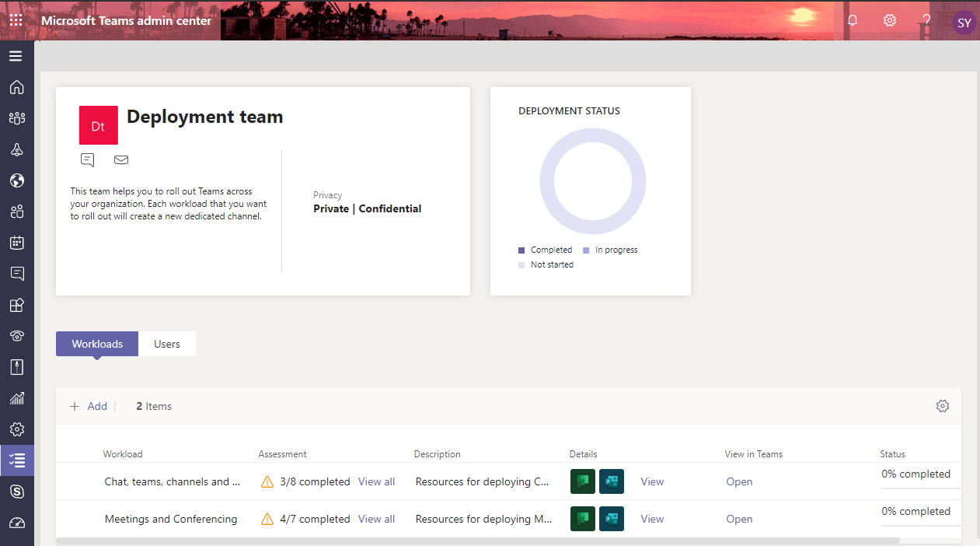Click In progress legend color swatch
Screen dimensions: 980x546
click(x=586, y=250)
